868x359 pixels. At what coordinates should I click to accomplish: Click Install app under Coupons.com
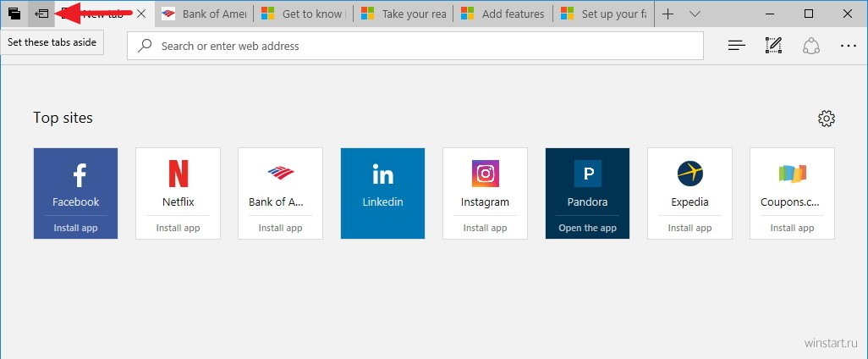(792, 228)
